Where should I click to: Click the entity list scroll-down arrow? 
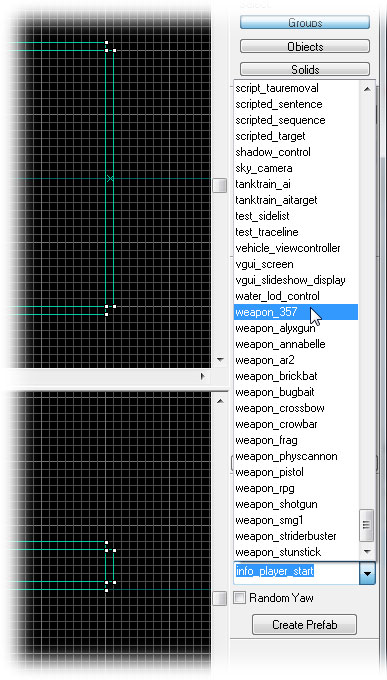(x=367, y=552)
